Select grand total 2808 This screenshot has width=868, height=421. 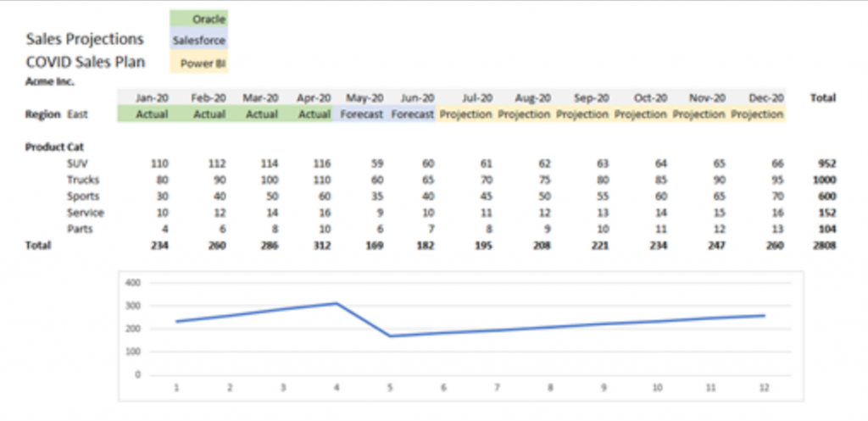point(825,246)
